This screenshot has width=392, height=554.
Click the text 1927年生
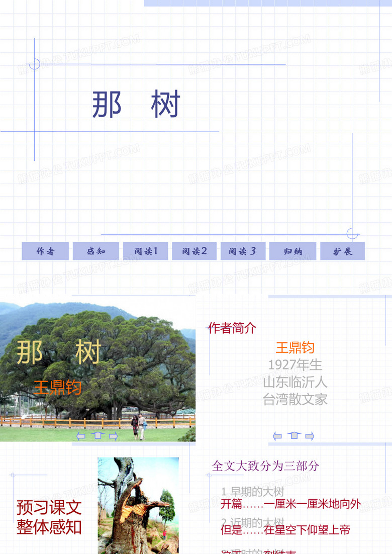pos(295,364)
